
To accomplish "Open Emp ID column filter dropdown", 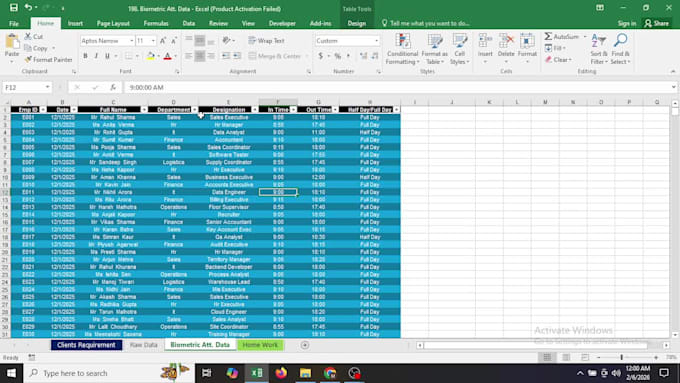I will coord(42,110).
